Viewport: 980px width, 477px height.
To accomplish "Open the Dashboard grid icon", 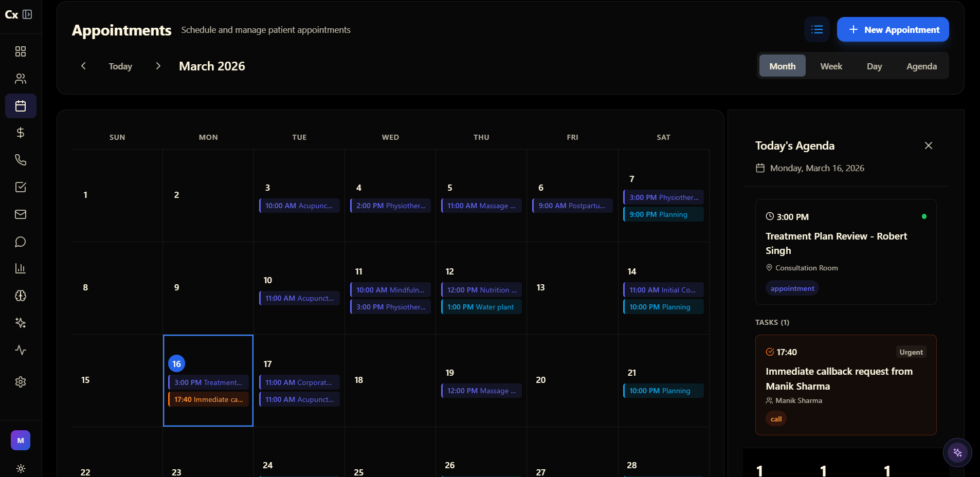I will pos(21,51).
